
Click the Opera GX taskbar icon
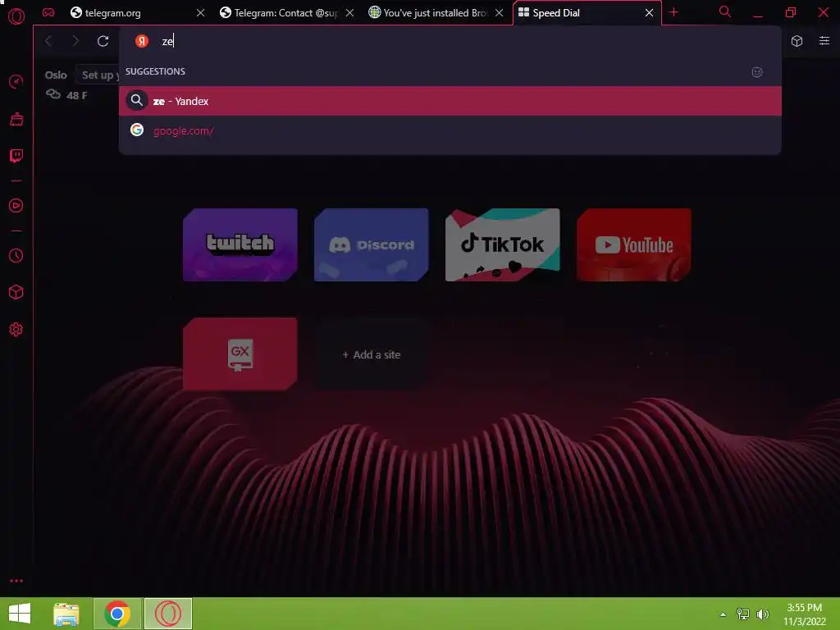click(168, 614)
